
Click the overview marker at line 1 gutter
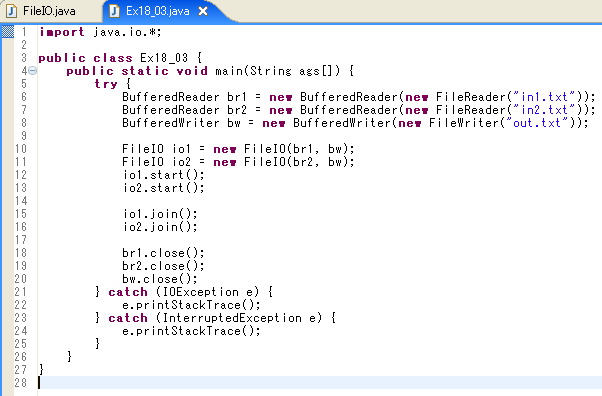click(8, 31)
